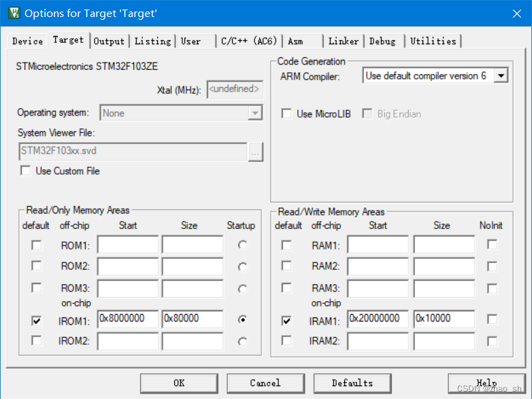Enable Use Custom File checkbox
Viewport: 532px width, 399px height.
[x=25, y=171]
